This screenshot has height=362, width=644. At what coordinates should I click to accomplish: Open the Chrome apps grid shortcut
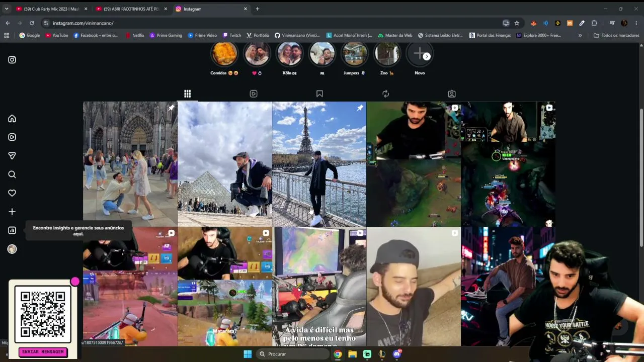pyautogui.click(x=7, y=36)
